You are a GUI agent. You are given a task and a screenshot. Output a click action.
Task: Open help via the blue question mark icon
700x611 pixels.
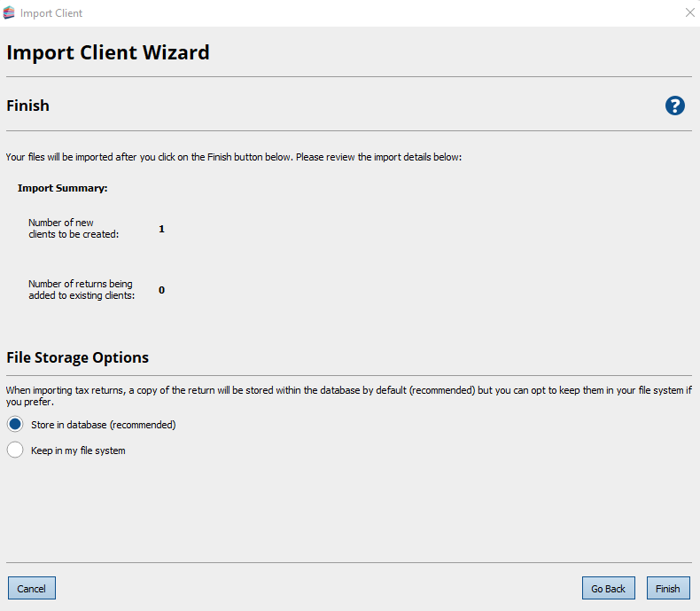(674, 106)
